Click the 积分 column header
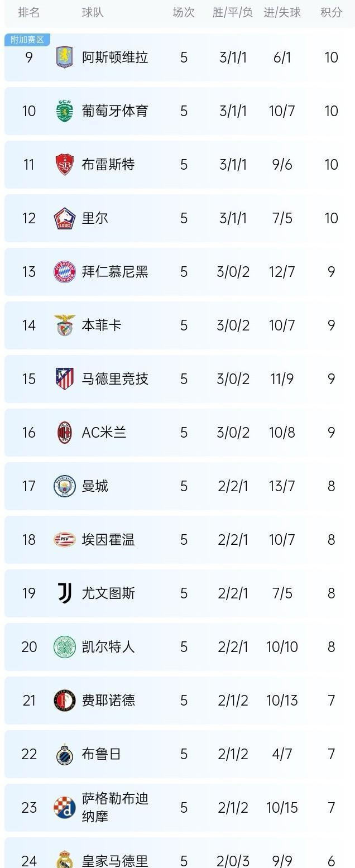 point(332,12)
